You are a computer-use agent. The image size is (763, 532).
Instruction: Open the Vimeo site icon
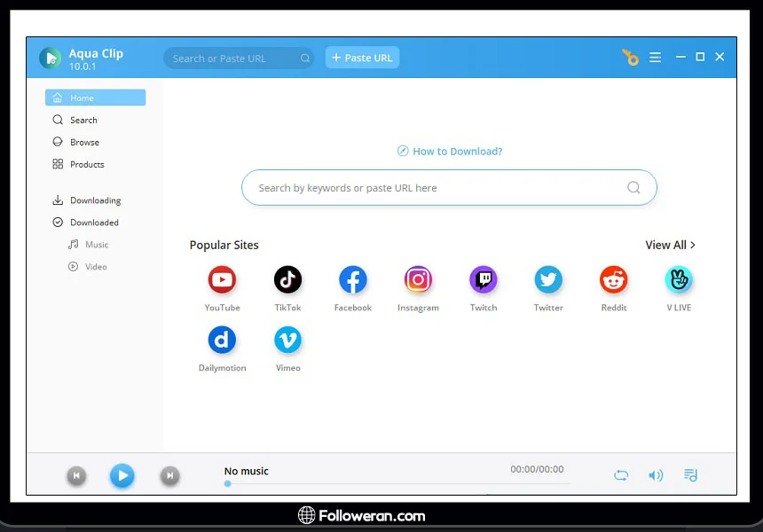[287, 340]
